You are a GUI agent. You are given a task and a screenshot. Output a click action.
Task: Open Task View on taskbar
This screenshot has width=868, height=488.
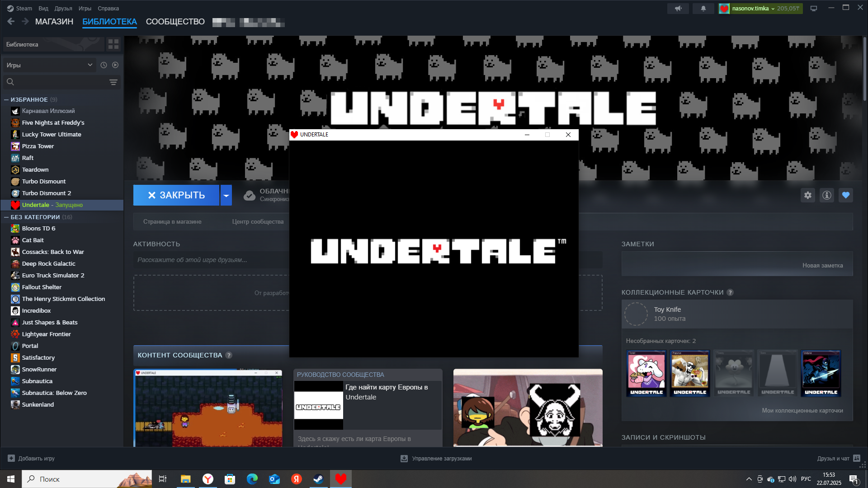[163, 479]
